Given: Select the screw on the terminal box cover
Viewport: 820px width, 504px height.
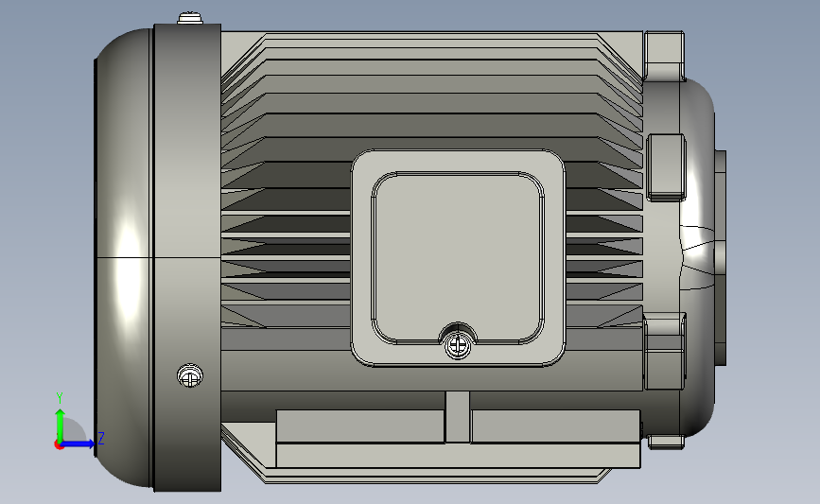Looking at the screenshot, I should pyautogui.click(x=458, y=345).
